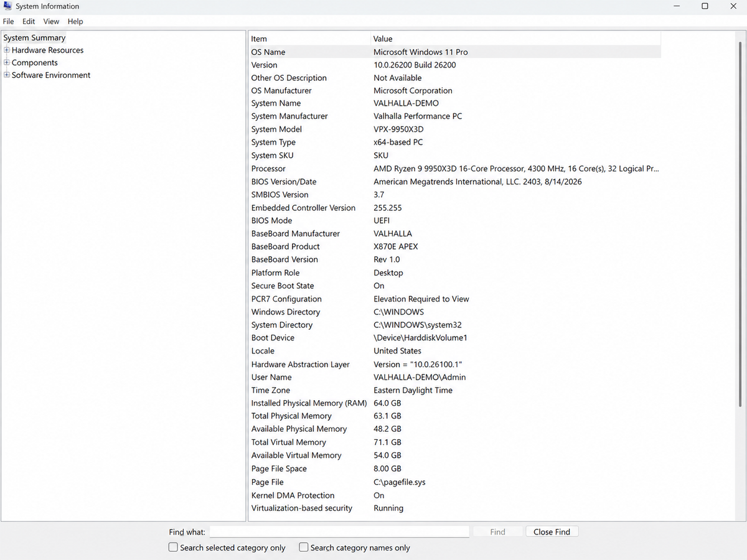Screen dimensions: 747x560
Task: Select Embedded Controller Version row label
Action: point(303,208)
